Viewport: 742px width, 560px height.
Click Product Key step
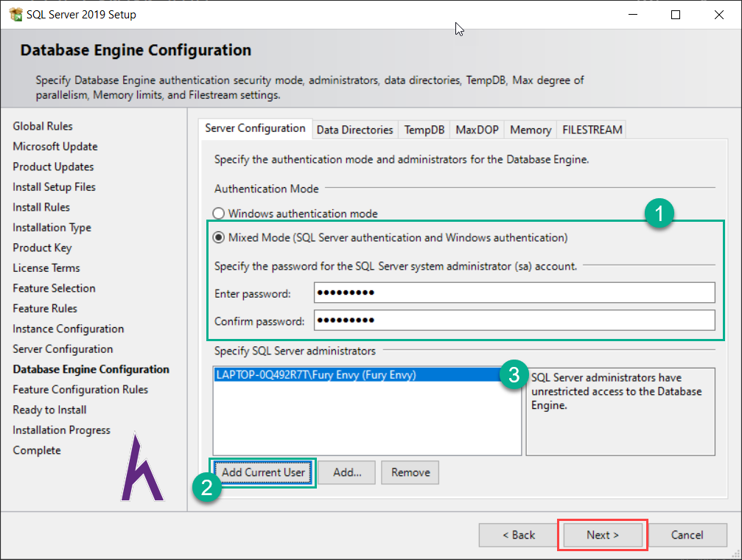point(42,248)
